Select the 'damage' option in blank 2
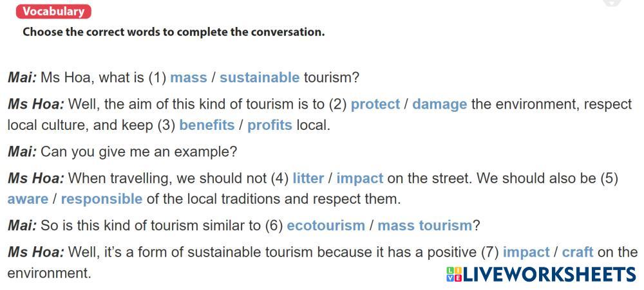This screenshot has width=644, height=290. [439, 104]
